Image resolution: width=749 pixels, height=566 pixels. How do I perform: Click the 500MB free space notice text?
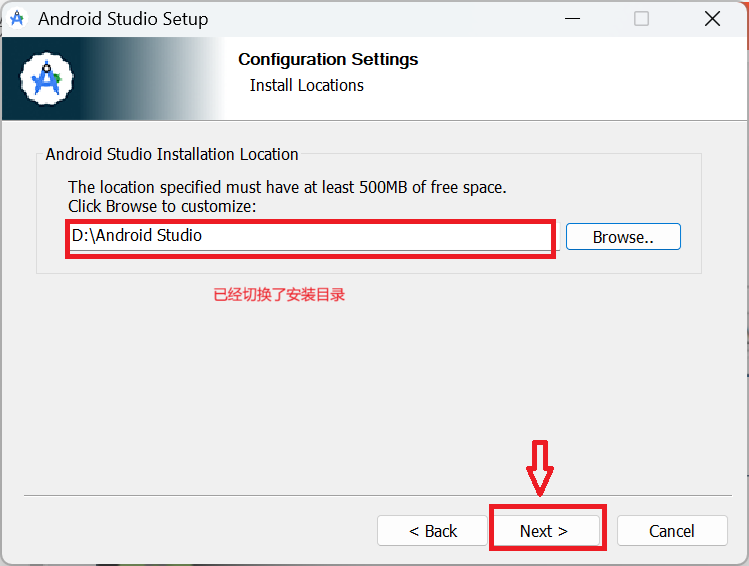287,187
